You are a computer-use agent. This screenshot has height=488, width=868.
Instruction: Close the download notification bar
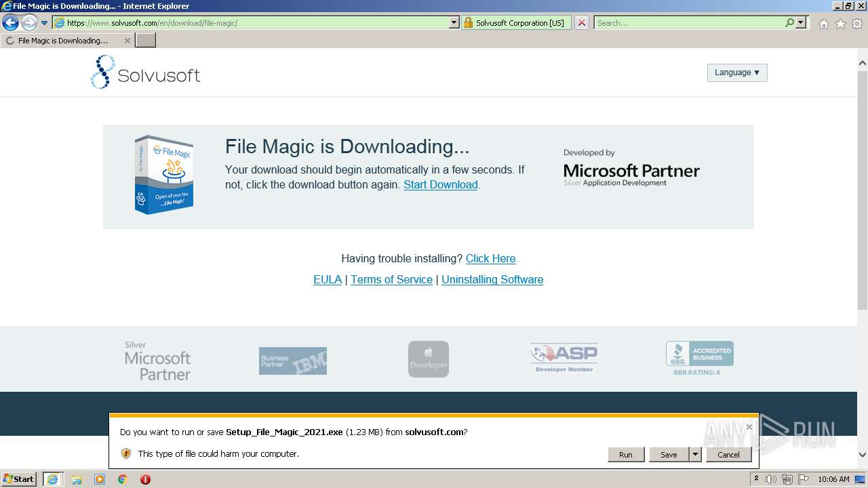click(x=749, y=427)
